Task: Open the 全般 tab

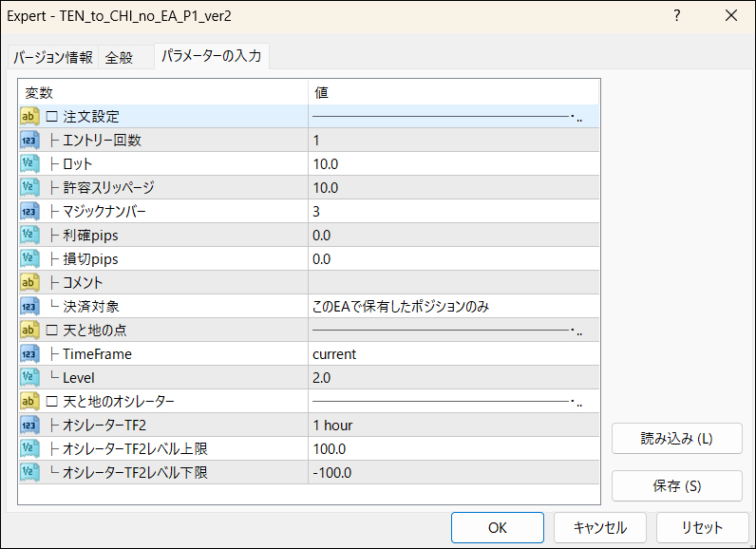Action: tap(119, 57)
